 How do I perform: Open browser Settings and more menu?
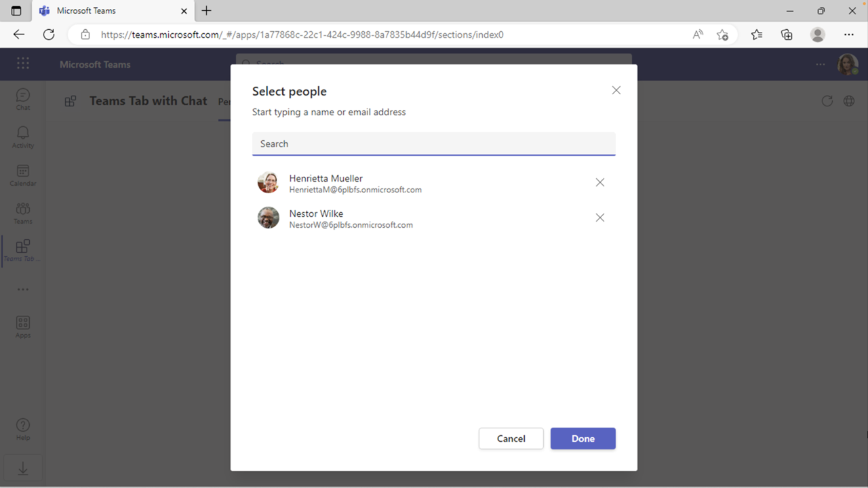(849, 35)
